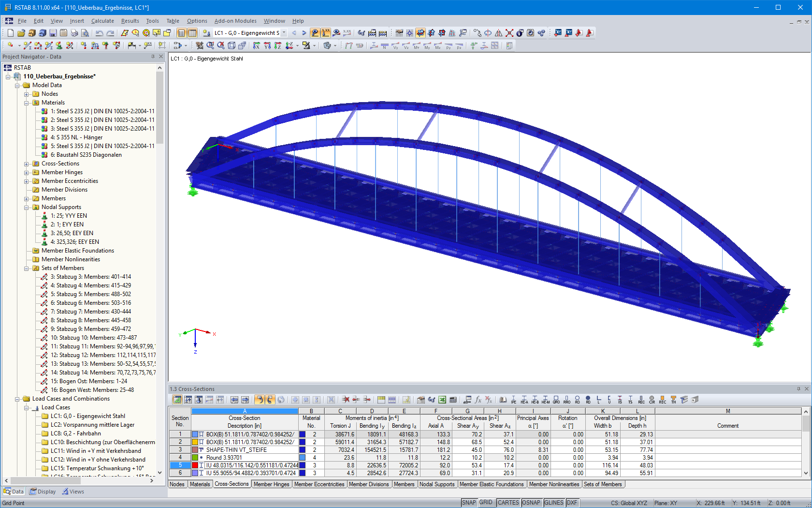Save the model with the floppy disk icon
This screenshot has width=812, height=508.
point(53,33)
